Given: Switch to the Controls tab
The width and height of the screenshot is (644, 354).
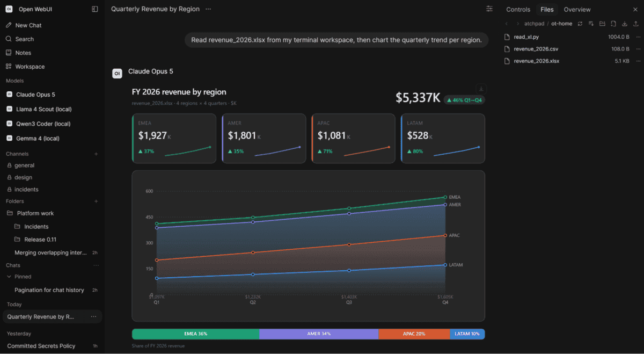Looking at the screenshot, I should click(x=518, y=10).
